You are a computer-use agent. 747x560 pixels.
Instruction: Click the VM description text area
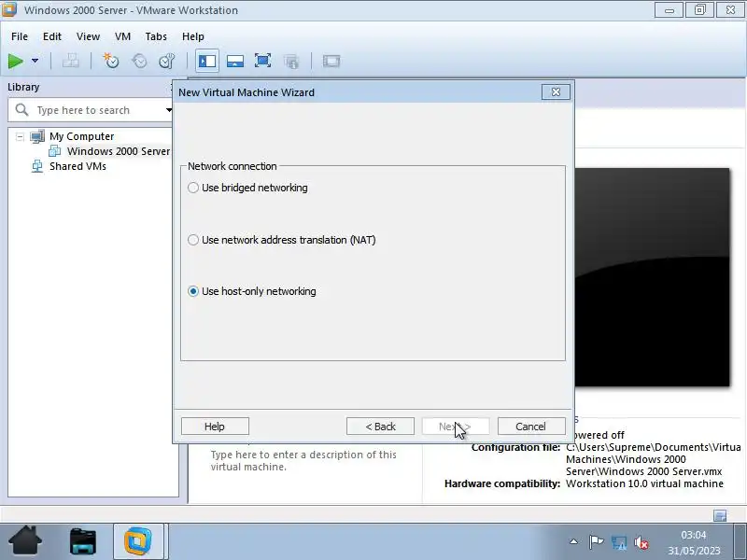point(303,461)
